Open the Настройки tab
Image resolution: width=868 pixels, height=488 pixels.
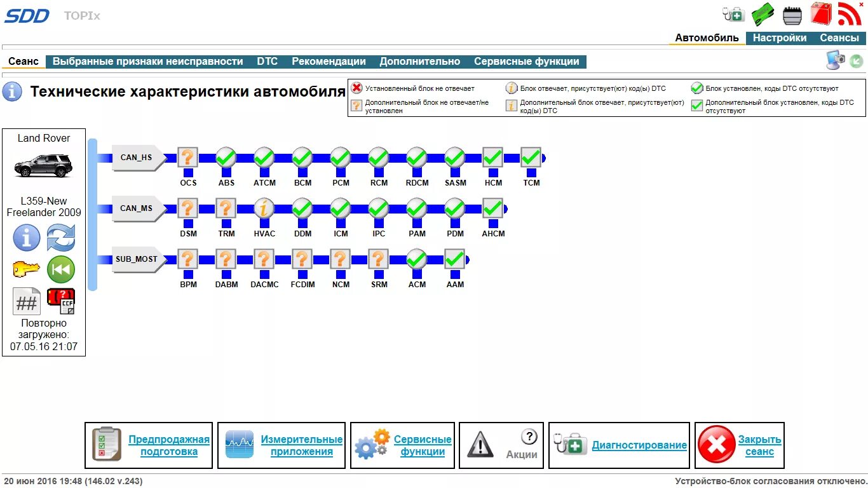point(780,37)
